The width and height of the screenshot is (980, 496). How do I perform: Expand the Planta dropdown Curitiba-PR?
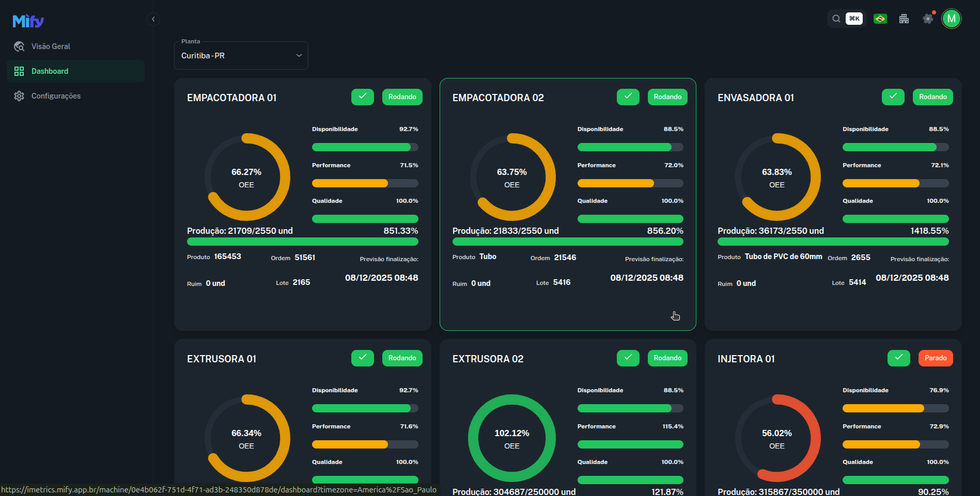[x=241, y=56]
